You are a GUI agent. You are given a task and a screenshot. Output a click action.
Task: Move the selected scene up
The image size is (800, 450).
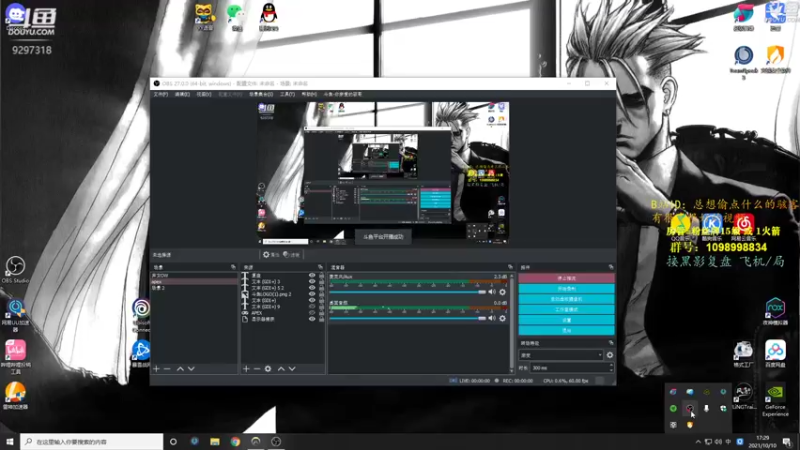click(x=180, y=368)
